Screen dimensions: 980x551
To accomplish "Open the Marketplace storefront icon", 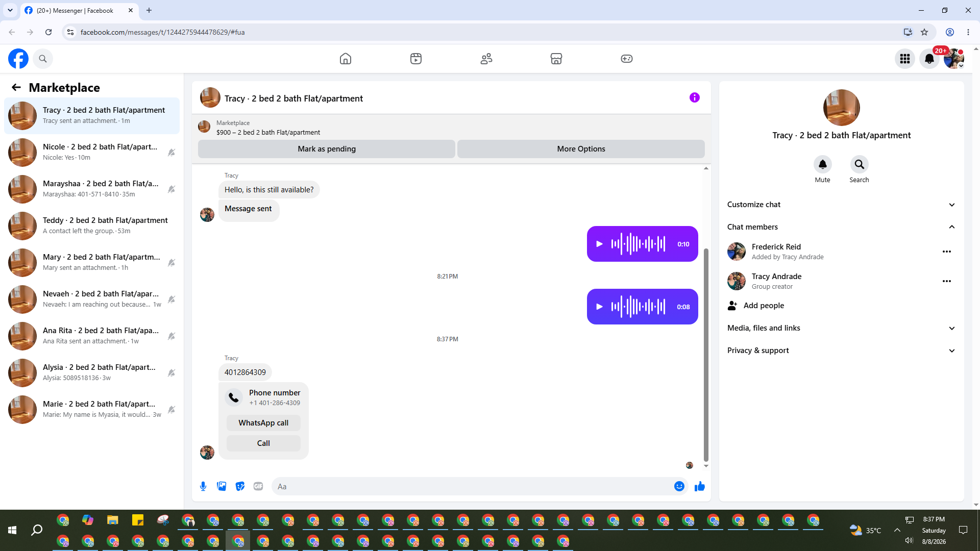I will pos(556,59).
